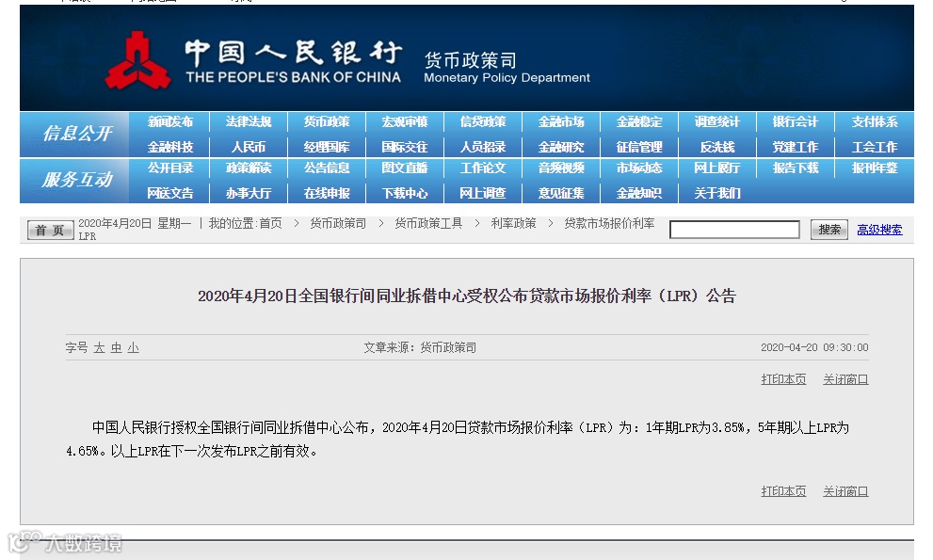Screen dimensions: 933x560
Task: Open the 在线申报 online filing link
Action: point(327,193)
